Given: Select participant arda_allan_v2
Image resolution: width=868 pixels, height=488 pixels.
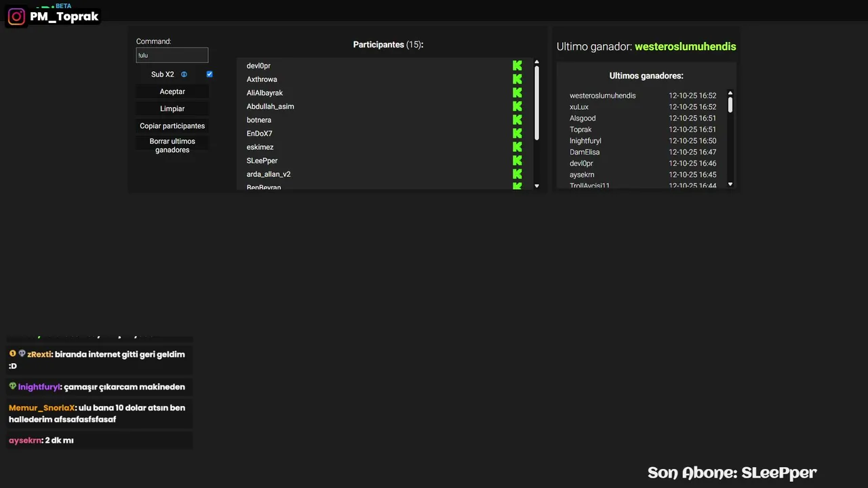Looking at the screenshot, I should coord(269,174).
